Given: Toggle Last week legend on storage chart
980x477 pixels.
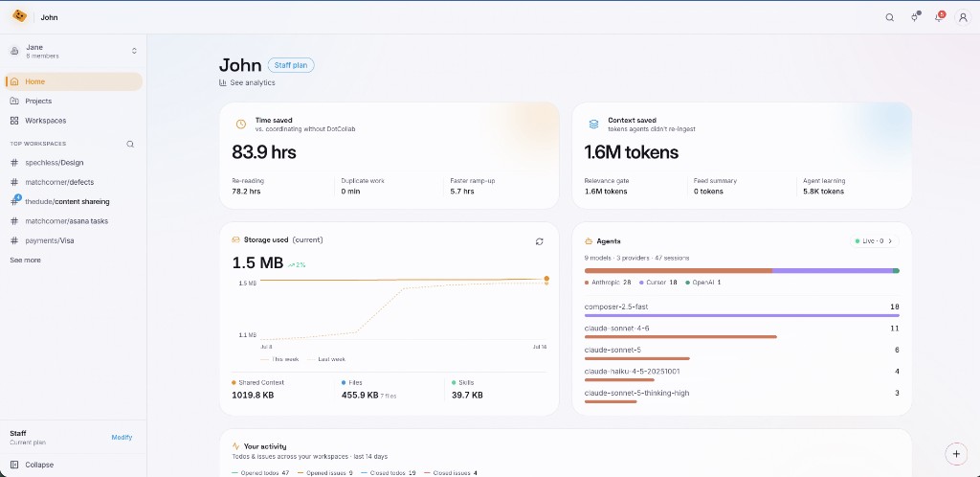Looking at the screenshot, I should point(326,359).
